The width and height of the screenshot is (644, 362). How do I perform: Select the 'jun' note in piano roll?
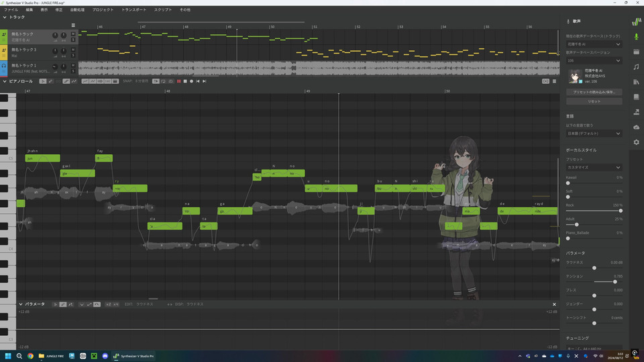point(42,158)
